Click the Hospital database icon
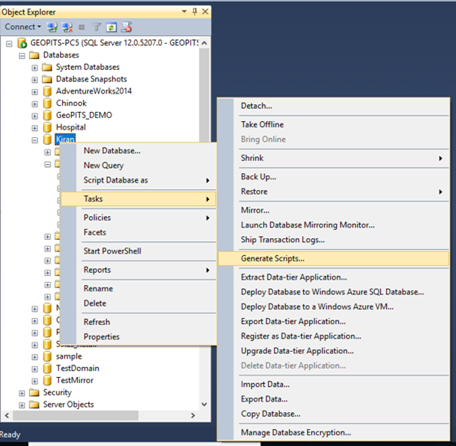Image resolution: width=456 pixels, height=446 pixels. click(x=47, y=127)
